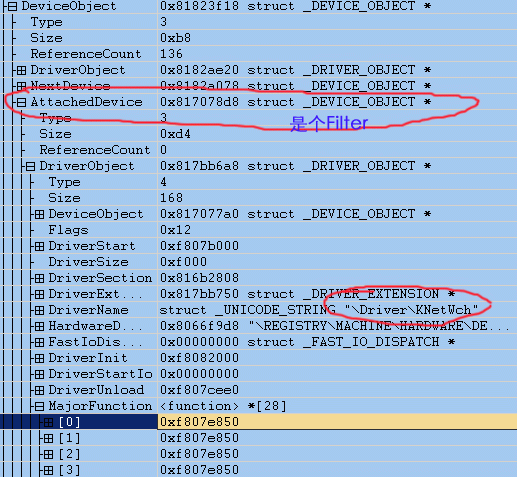Select the AttachedDevice name label
Viewport: 517px width, 477px height.
click(86, 102)
